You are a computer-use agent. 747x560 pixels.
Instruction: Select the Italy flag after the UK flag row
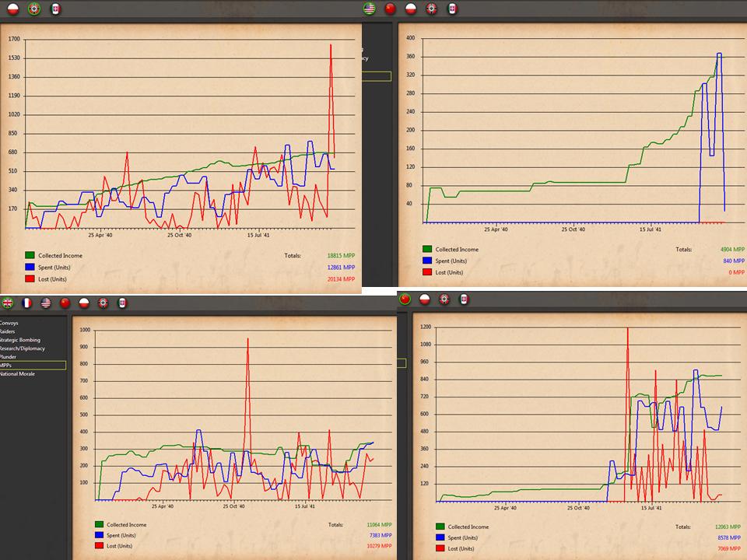(122, 303)
